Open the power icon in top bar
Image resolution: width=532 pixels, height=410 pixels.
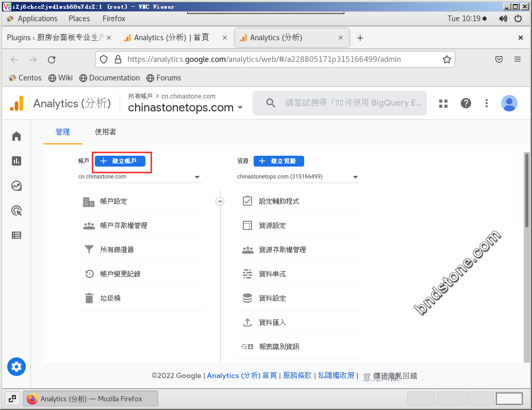[518, 19]
